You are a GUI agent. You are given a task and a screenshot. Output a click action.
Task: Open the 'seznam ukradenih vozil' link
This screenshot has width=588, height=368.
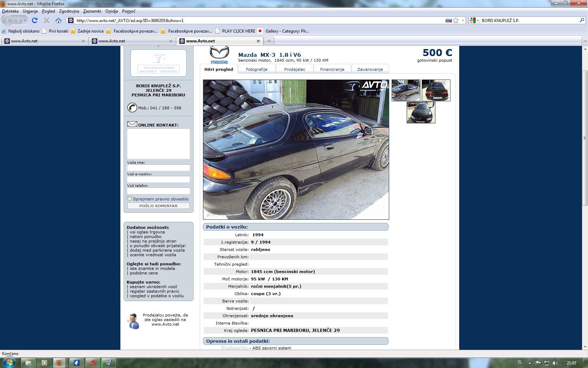point(153,287)
